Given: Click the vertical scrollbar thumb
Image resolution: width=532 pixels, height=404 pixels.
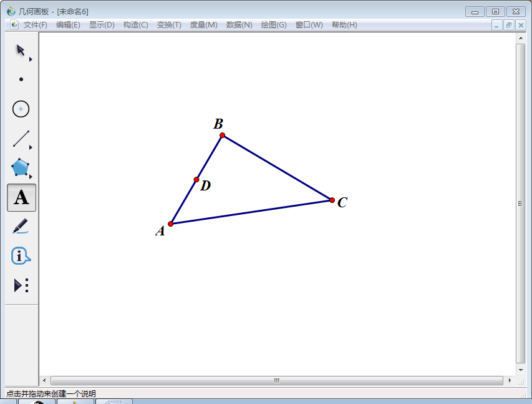Looking at the screenshot, I should [x=521, y=204].
